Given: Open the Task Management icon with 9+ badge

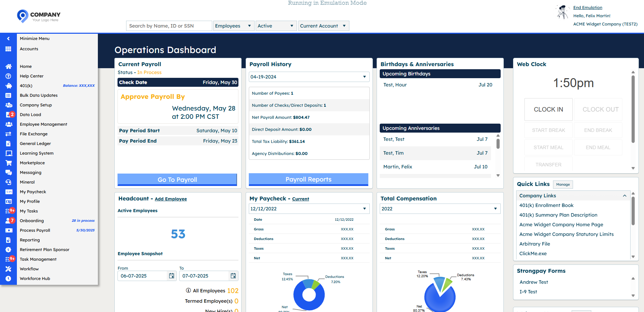Looking at the screenshot, I should 10,259.
